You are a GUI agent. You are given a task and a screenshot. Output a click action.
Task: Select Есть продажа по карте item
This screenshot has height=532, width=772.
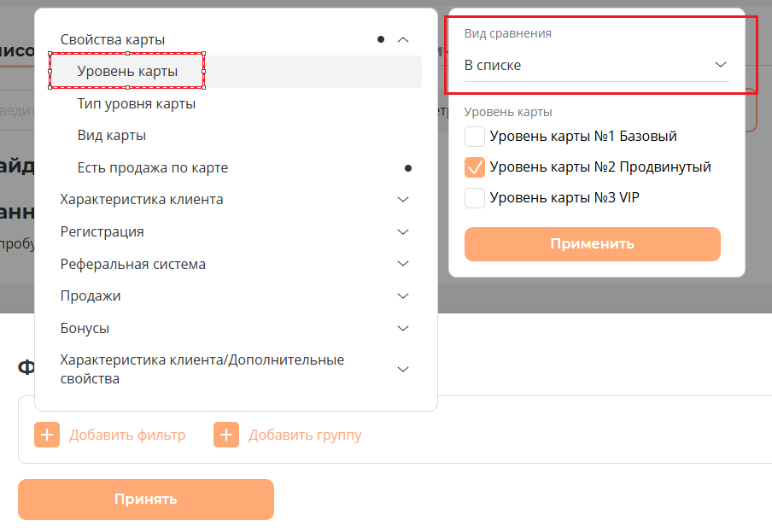point(152,168)
